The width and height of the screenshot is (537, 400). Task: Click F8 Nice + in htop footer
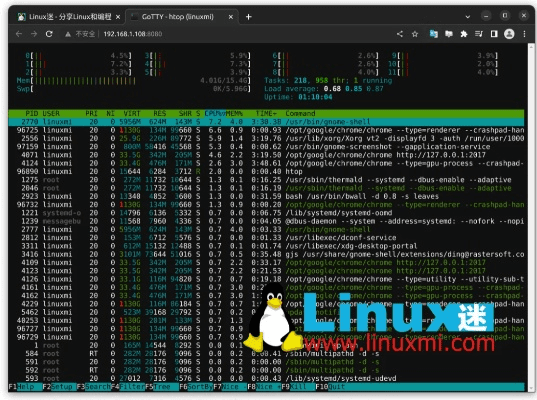coord(264,387)
